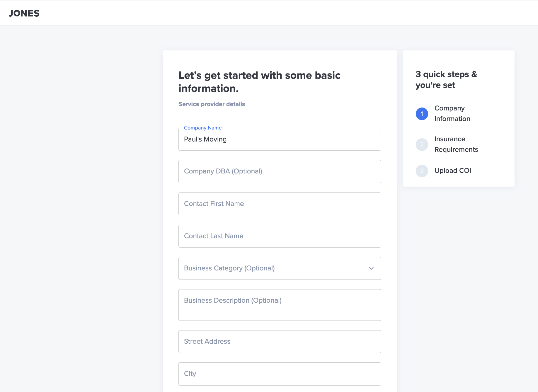Click the 'Service provider details' subheading
The width and height of the screenshot is (538, 392).
point(212,104)
